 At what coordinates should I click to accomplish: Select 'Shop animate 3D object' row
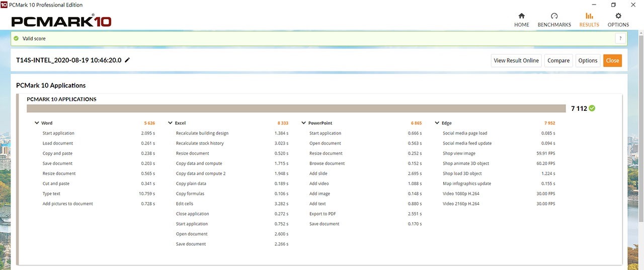click(499, 164)
